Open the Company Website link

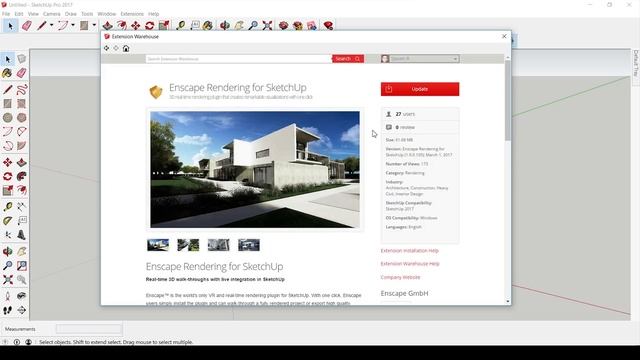(400, 277)
